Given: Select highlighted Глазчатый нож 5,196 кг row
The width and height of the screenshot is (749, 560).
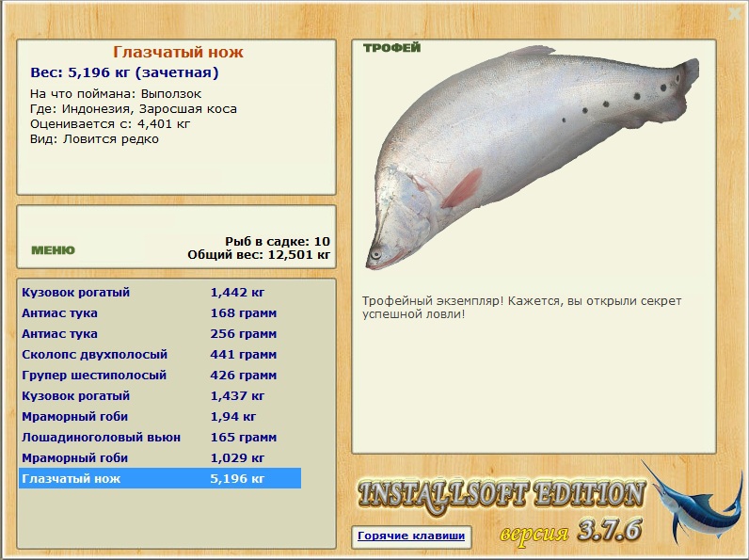Looking at the screenshot, I should point(160,478).
